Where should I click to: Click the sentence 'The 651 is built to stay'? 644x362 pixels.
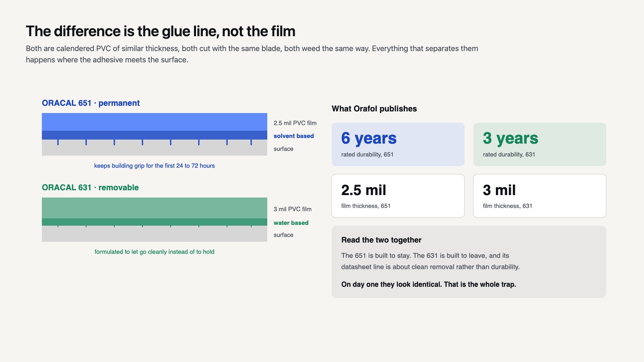pyautogui.click(x=376, y=256)
